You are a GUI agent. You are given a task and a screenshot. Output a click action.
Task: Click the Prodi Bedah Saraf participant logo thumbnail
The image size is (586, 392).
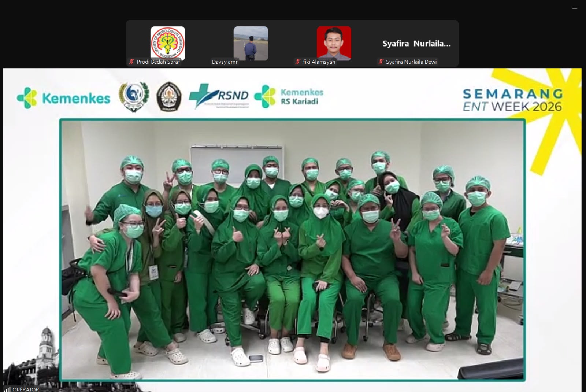(168, 43)
